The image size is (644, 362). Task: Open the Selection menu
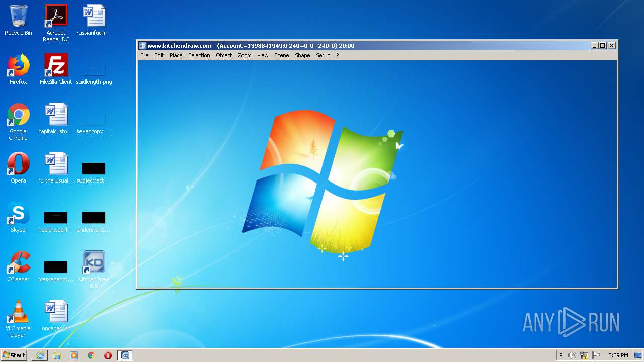[199, 55]
